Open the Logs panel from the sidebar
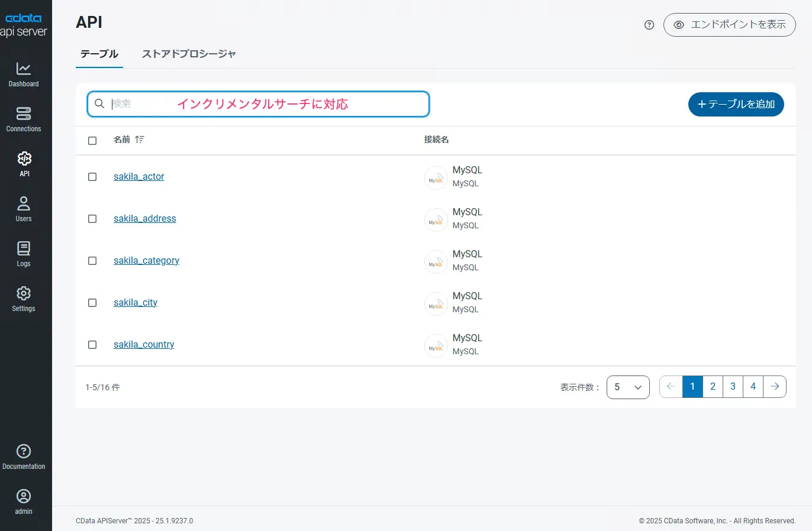The image size is (812, 531). coord(24,253)
